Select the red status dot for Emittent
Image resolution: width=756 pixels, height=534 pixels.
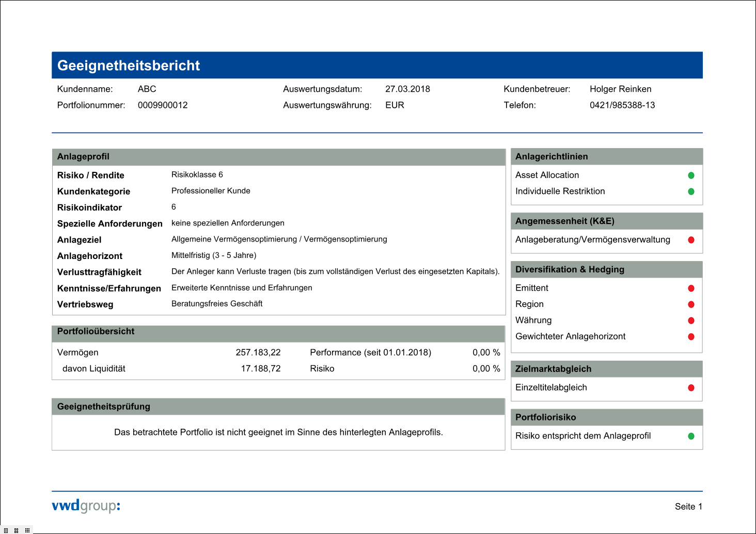pos(691,288)
